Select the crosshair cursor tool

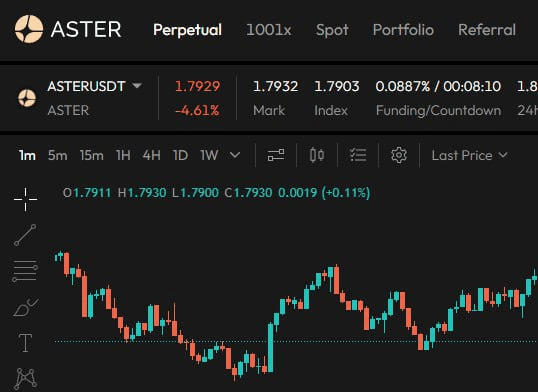25,199
